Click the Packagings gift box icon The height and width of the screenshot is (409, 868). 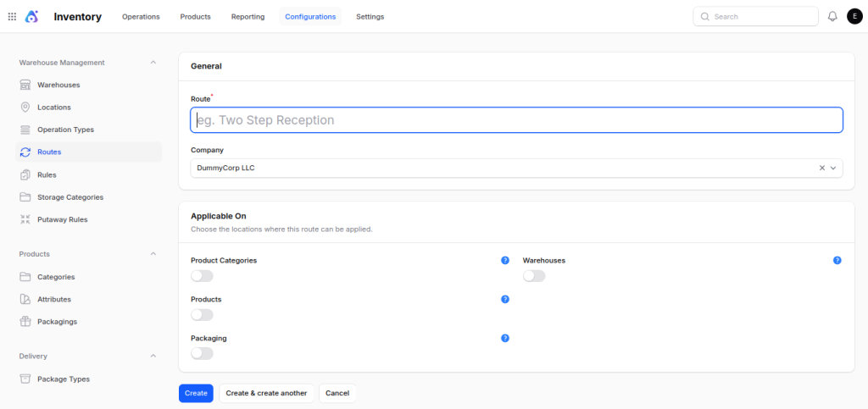coord(25,322)
